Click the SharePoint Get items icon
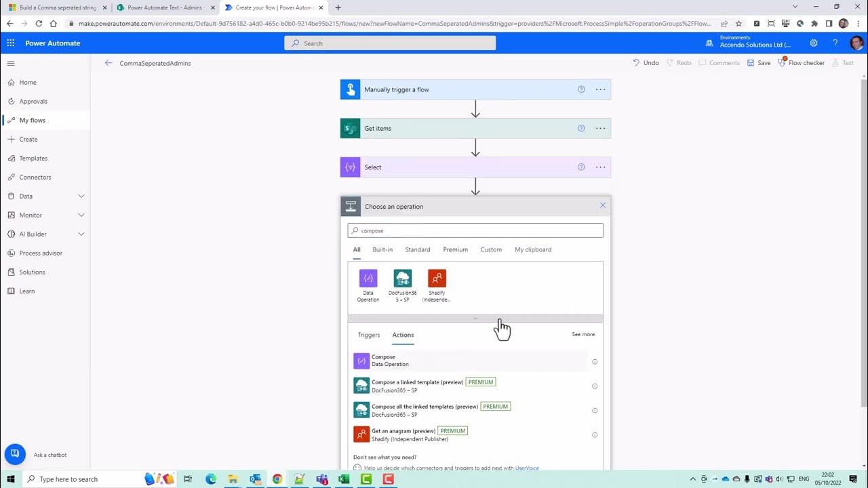This screenshot has height=488, width=868. point(351,128)
